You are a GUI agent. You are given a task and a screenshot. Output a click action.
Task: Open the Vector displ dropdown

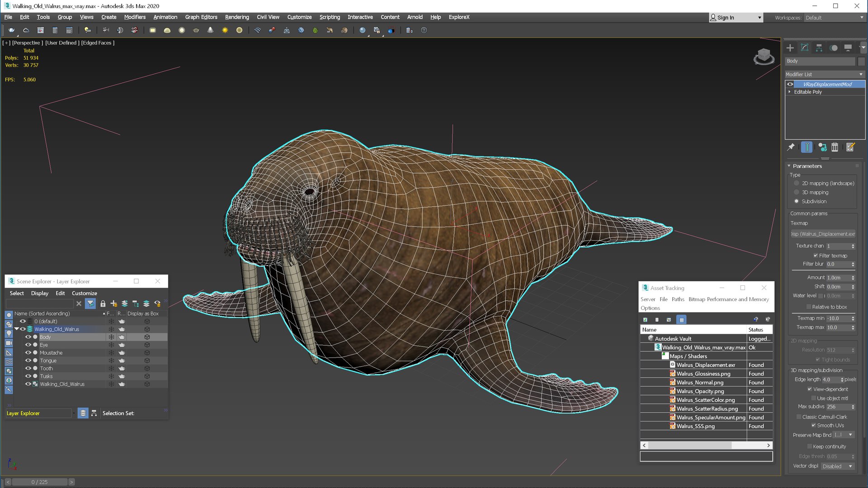pos(837,466)
